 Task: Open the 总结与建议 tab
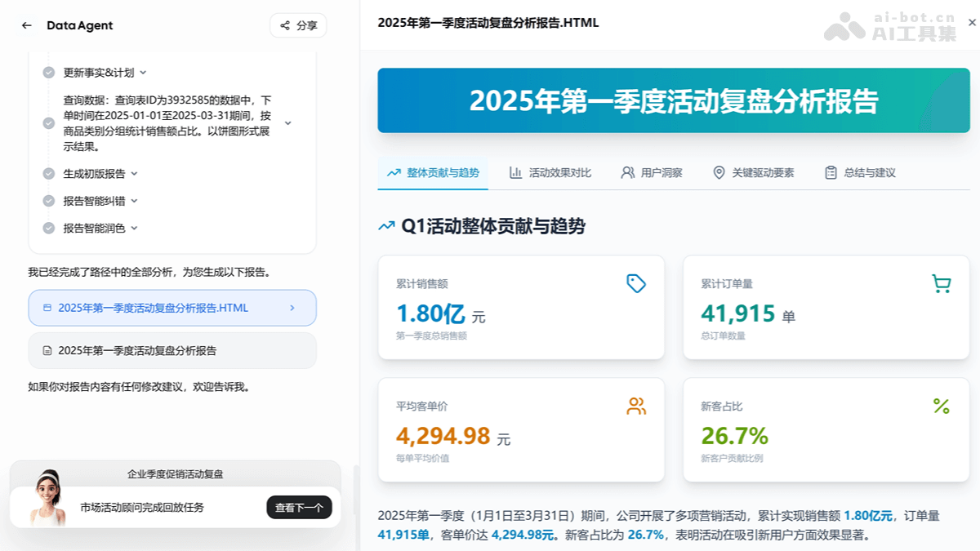859,172
